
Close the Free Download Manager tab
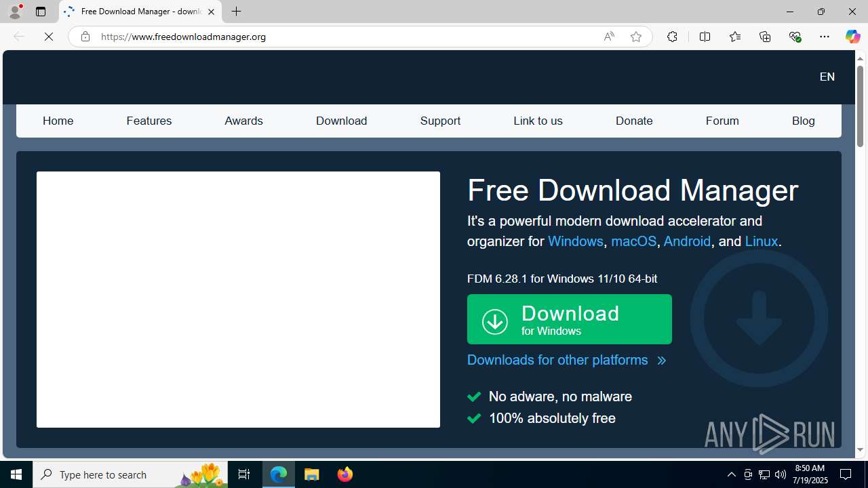click(211, 12)
